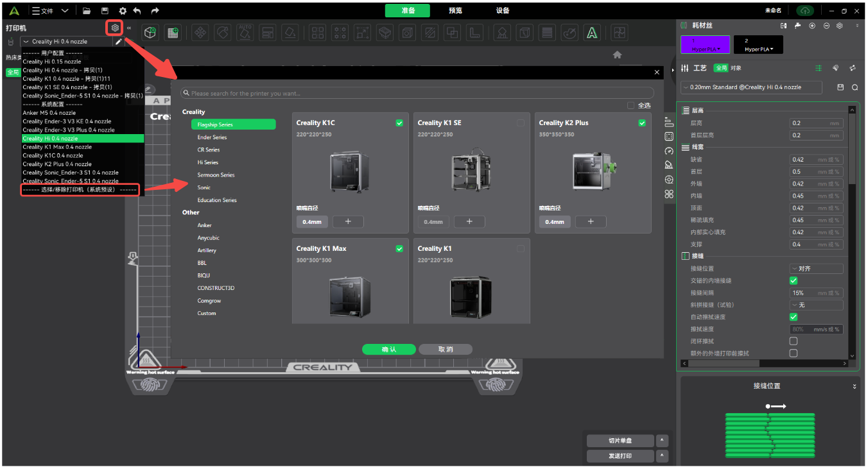Choose 选择/移除打印机 (系统预设) in the list

coord(80,190)
